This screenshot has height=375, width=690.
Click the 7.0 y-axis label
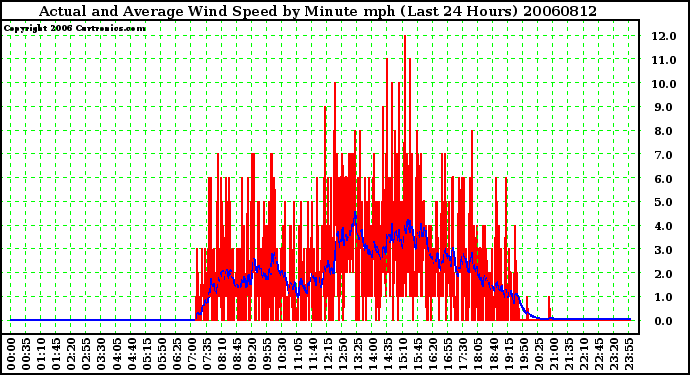click(x=664, y=155)
